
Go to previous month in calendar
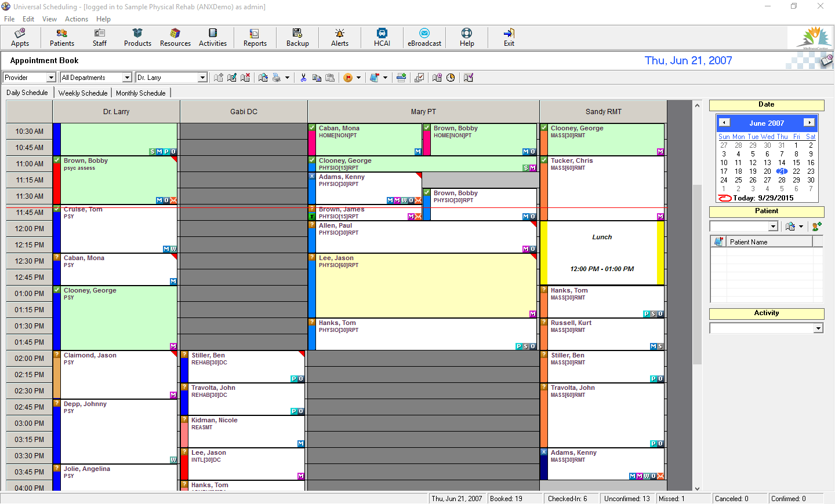click(724, 123)
